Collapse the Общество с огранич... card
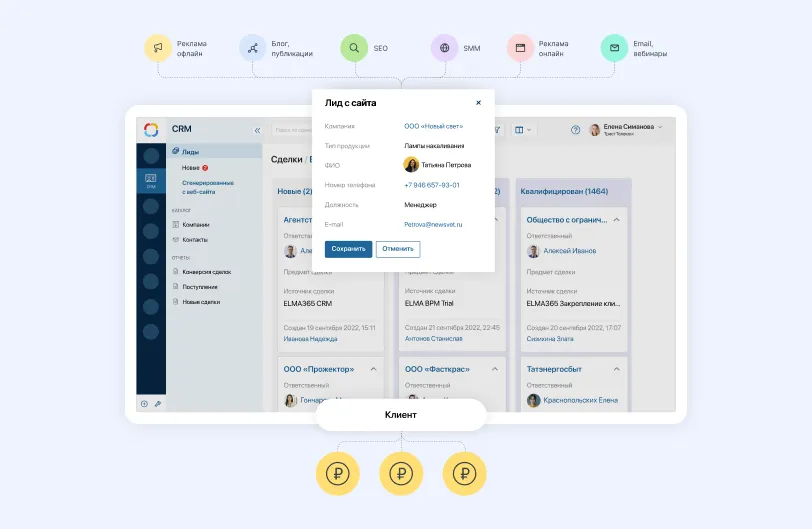Viewport: 812px width, 529px height. click(x=617, y=220)
